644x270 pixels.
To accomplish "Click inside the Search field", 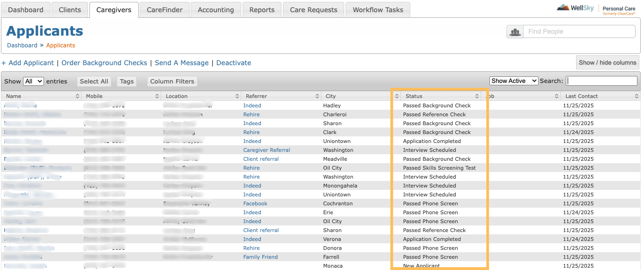I will tap(601, 81).
